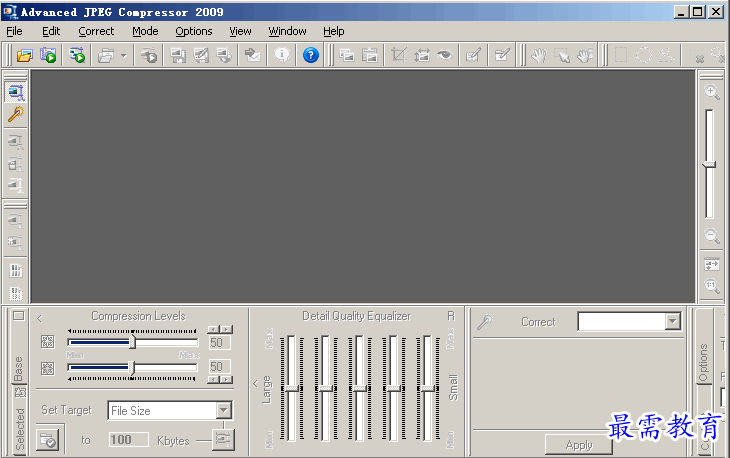Click the target size Kbytes input field

127,440
